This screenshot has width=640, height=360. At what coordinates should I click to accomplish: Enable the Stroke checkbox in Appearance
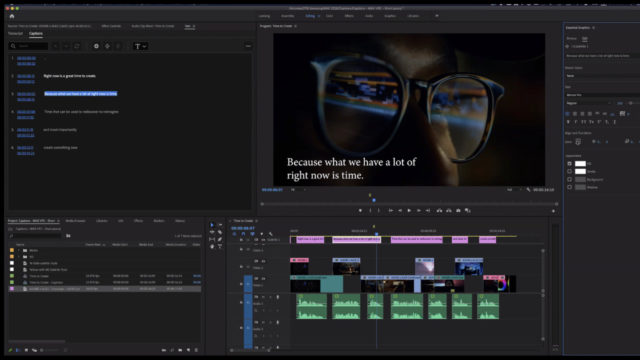point(569,171)
